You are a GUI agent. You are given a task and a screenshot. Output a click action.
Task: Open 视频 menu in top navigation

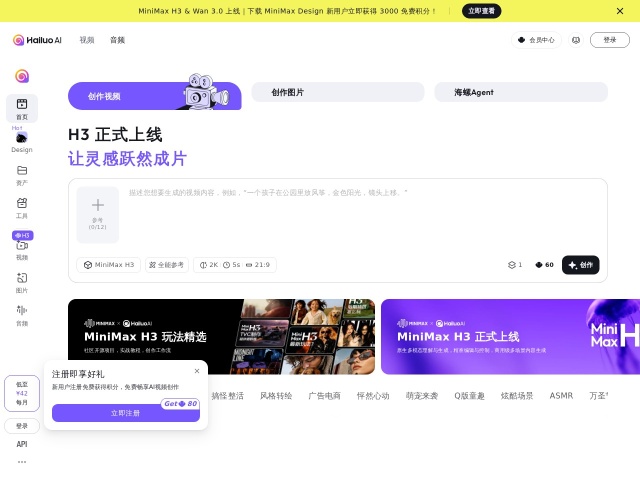point(87,40)
